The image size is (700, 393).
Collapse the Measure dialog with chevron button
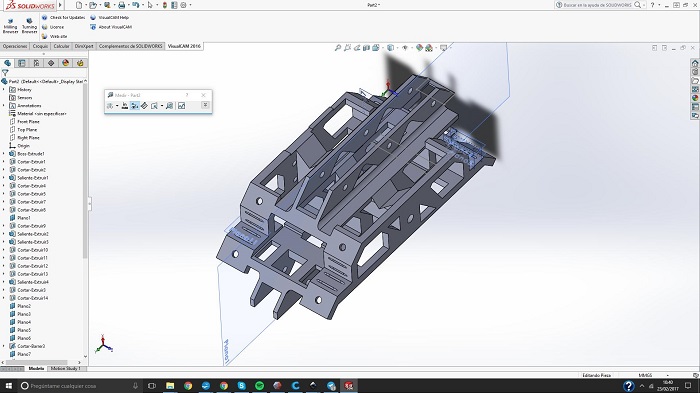click(x=205, y=105)
